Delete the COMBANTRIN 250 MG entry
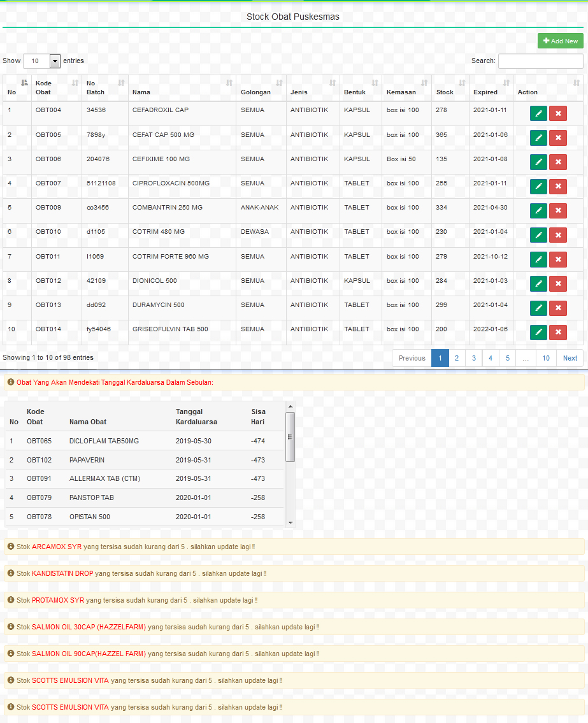The width and height of the screenshot is (588, 723). point(558,210)
